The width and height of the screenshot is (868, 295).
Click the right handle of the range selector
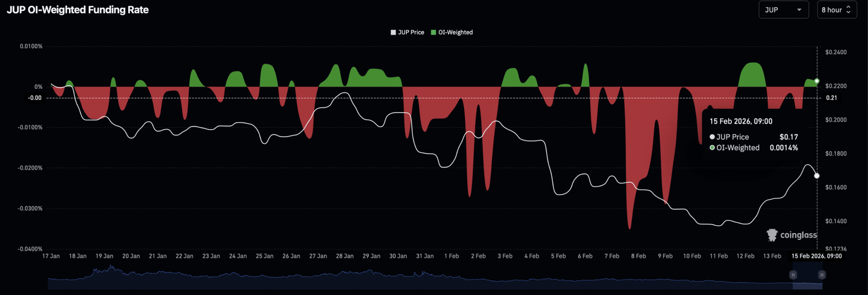822,275
